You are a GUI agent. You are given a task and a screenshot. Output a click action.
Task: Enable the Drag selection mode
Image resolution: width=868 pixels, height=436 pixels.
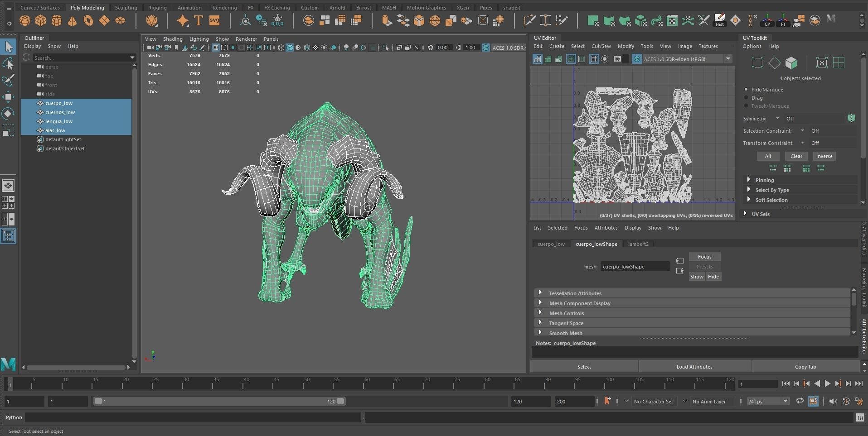747,98
